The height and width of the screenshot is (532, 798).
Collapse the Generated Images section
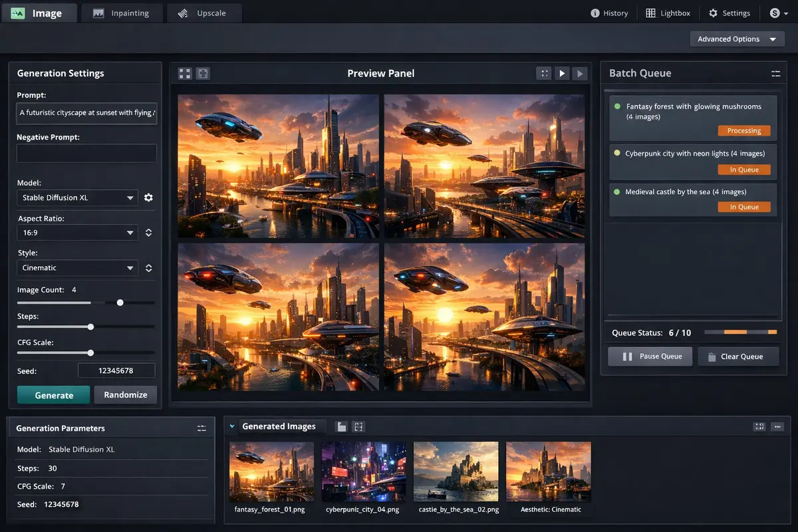232,427
